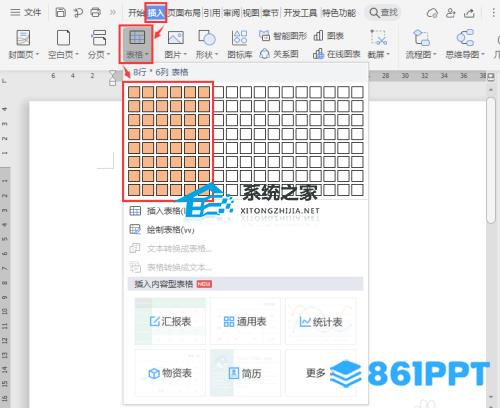Expand the 分页 page break dropdown

point(109,54)
